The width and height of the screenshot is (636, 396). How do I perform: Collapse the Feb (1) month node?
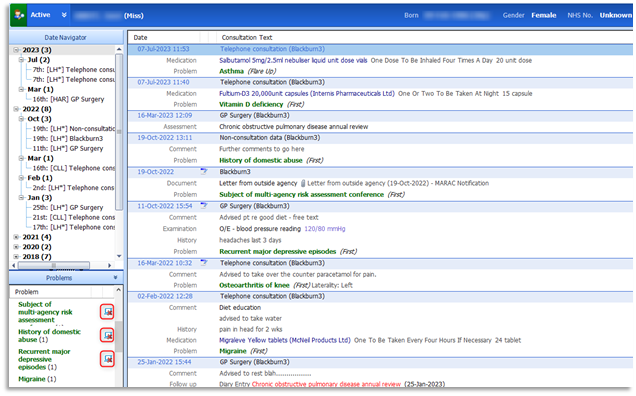tap(21, 178)
